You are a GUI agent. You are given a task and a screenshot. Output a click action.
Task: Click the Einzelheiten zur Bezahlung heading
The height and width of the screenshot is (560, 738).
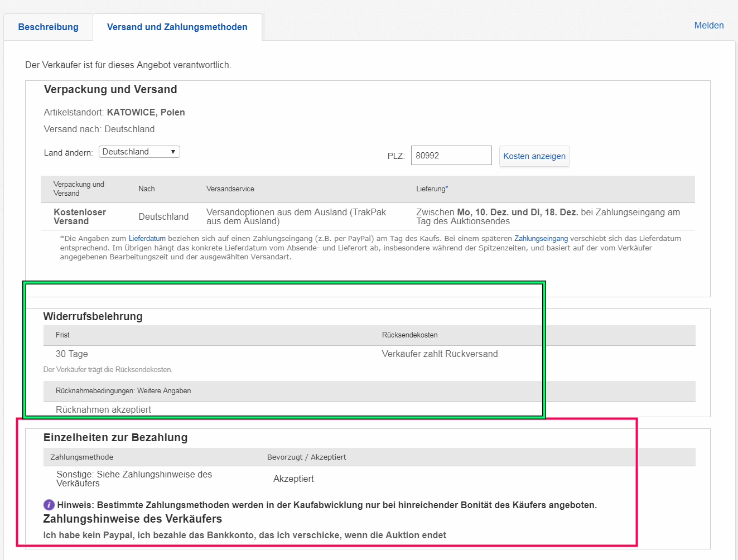click(x=115, y=438)
